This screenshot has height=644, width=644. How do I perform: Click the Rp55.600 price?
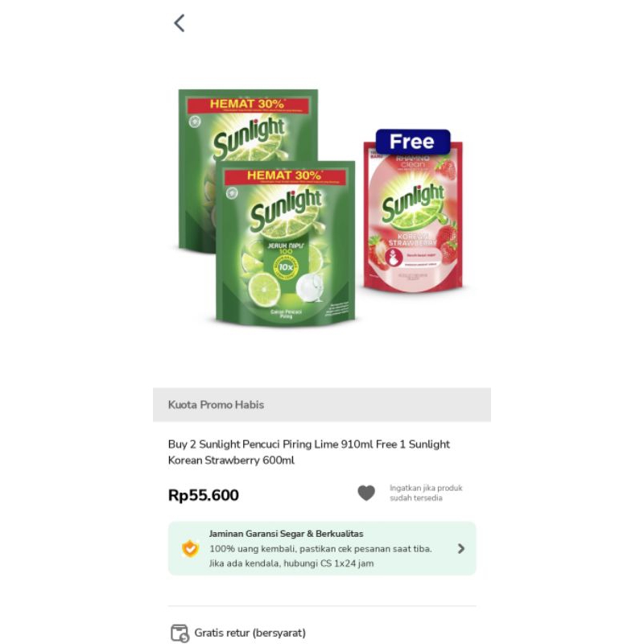pyautogui.click(x=204, y=495)
